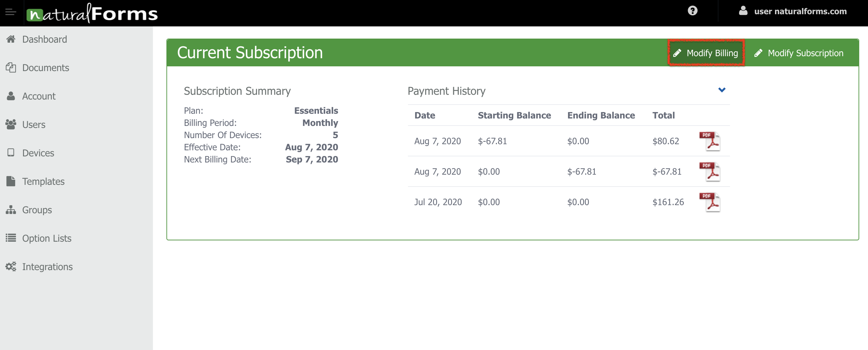868x350 pixels.
Task: Click the Modify Subscription button
Action: 799,53
